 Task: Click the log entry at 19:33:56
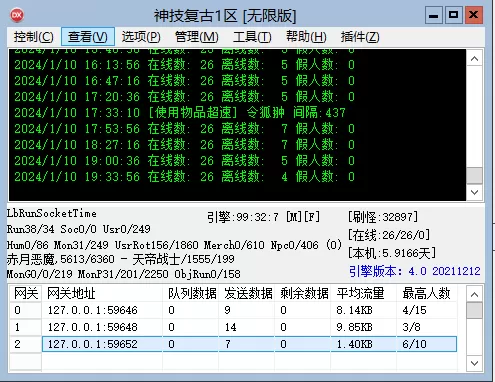184,177
